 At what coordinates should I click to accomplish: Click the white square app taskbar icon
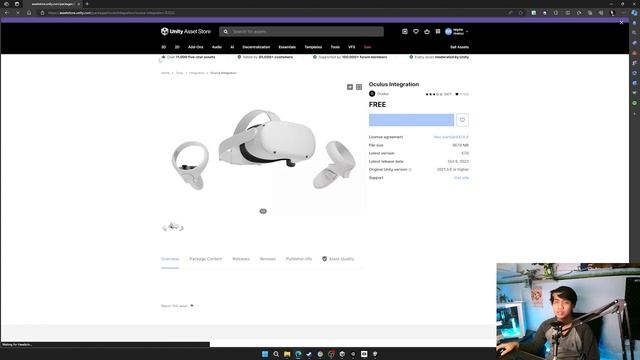[364, 354]
